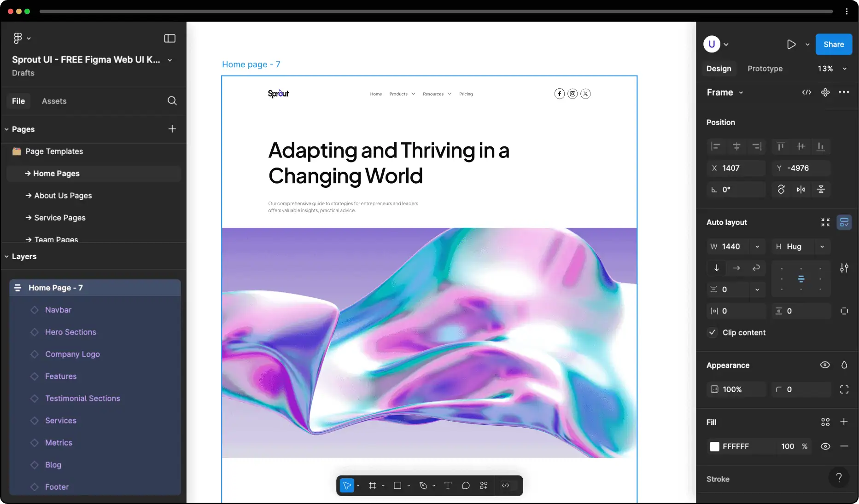Click the FFFFFF fill color swatch
Image resolution: width=859 pixels, height=504 pixels.
(x=714, y=446)
